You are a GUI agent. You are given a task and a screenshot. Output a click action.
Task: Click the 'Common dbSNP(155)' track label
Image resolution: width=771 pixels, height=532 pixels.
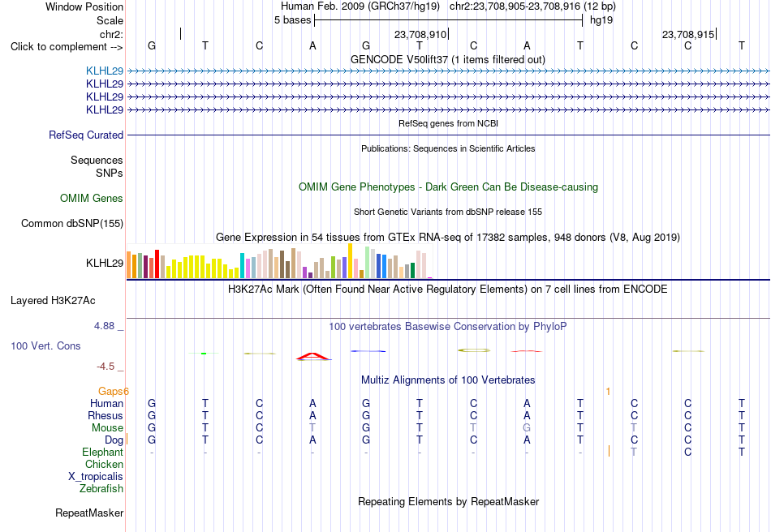click(x=71, y=224)
